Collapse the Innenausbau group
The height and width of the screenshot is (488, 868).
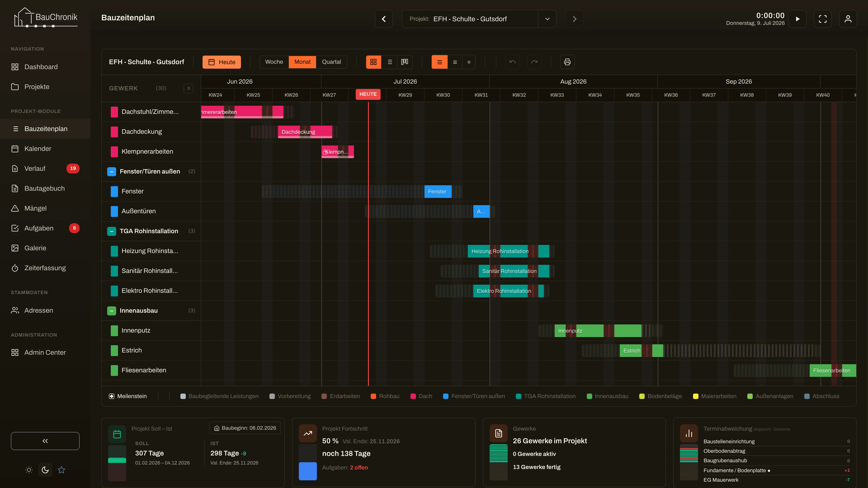[111, 310]
